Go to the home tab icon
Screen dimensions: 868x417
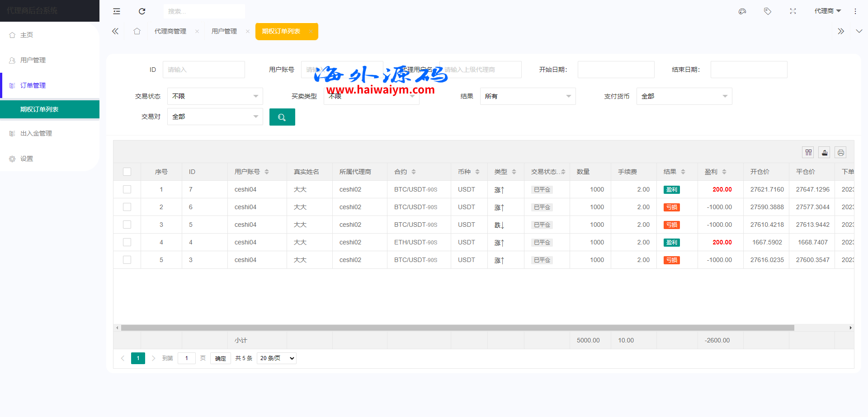pos(137,31)
